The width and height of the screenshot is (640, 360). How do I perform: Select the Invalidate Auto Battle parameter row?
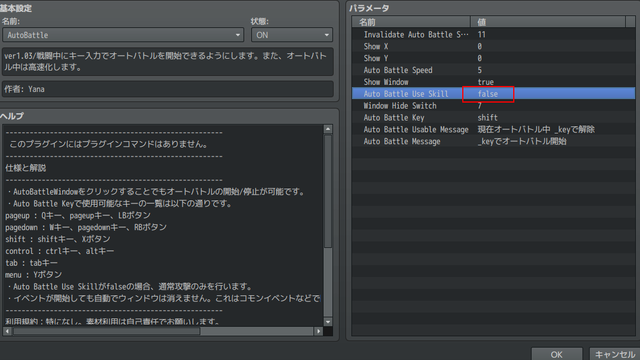click(x=493, y=35)
